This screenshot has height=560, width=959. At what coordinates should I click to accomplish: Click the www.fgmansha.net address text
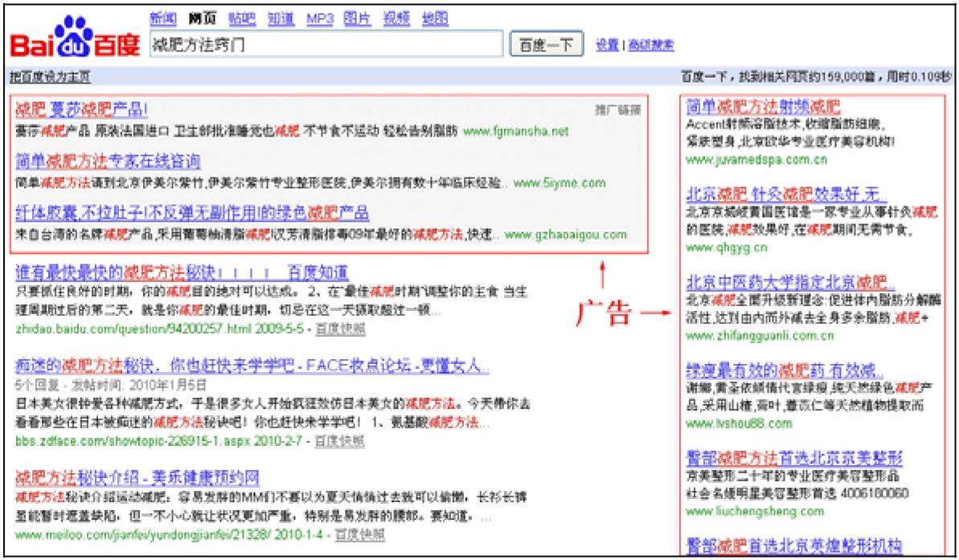pyautogui.click(x=516, y=131)
